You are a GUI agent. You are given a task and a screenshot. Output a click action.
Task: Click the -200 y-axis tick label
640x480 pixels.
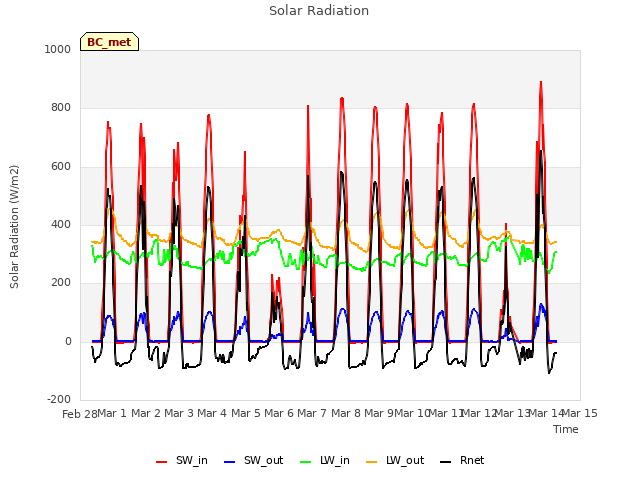point(59,399)
